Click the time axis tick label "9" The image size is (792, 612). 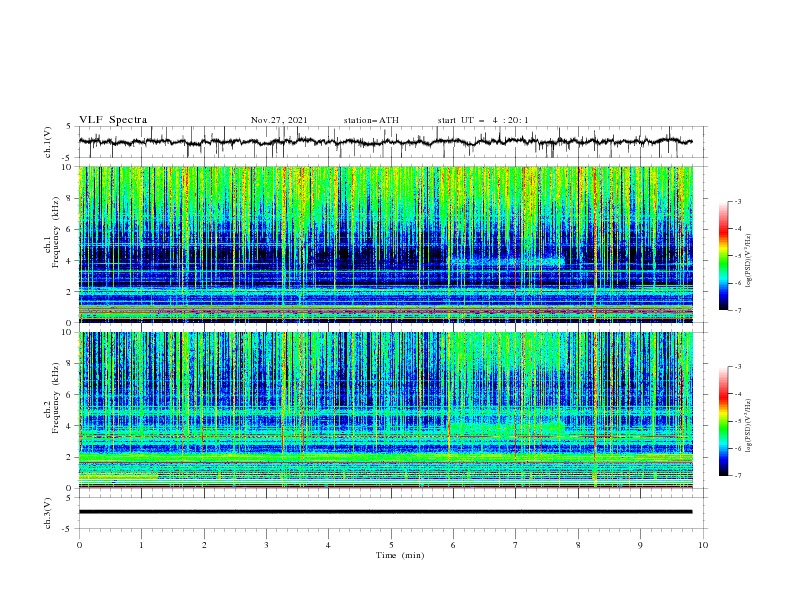click(640, 545)
